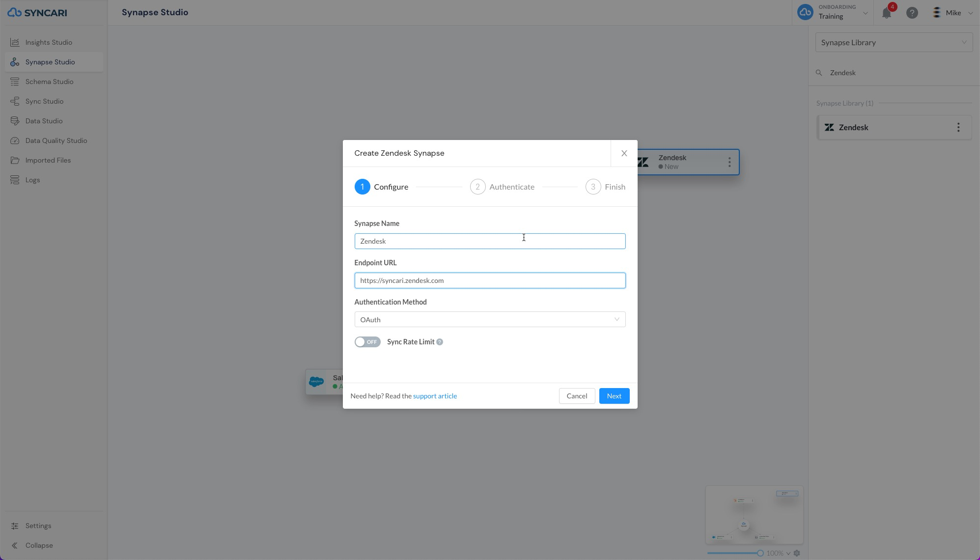Click the library search magnifier icon

pyautogui.click(x=819, y=73)
